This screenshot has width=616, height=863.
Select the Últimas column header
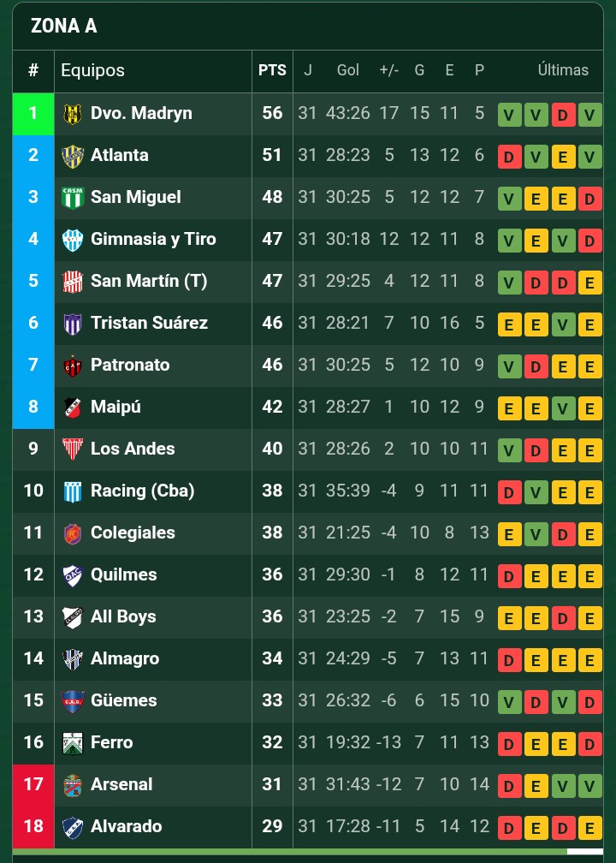[x=563, y=70]
